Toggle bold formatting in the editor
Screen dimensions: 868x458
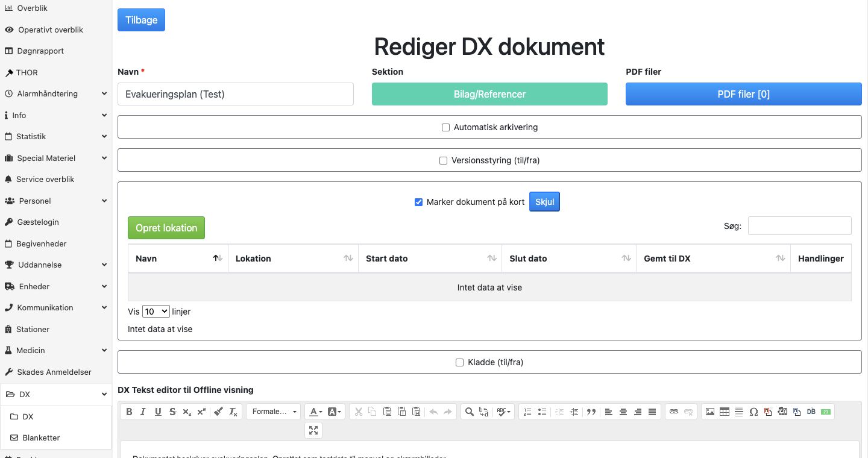[128, 412]
